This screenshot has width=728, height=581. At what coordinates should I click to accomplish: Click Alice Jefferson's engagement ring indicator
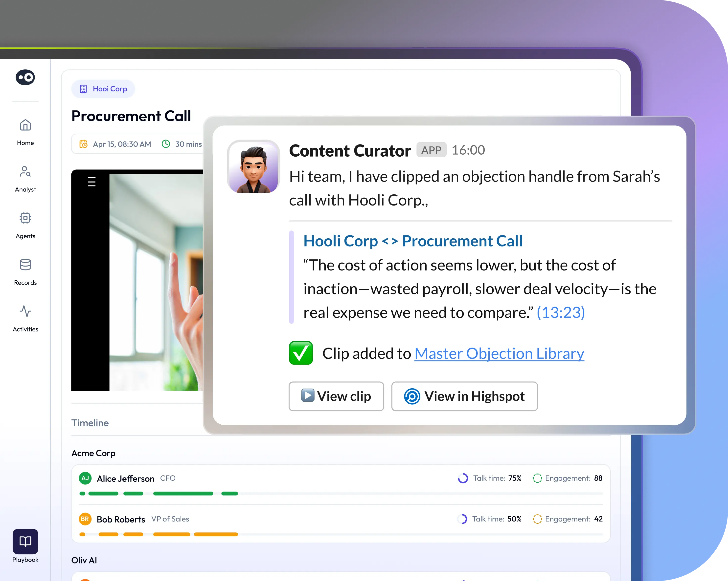tap(538, 478)
